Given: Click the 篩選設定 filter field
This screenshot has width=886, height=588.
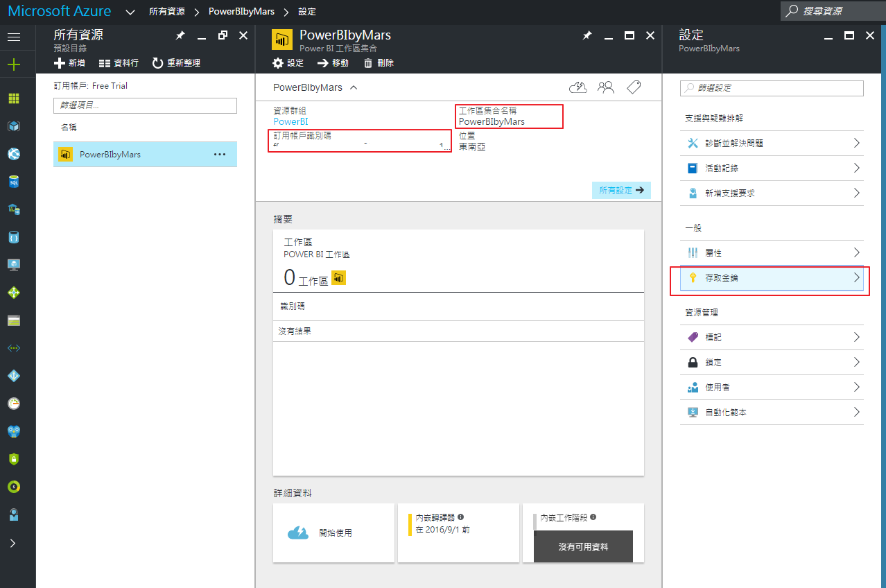Looking at the screenshot, I should coord(772,88).
